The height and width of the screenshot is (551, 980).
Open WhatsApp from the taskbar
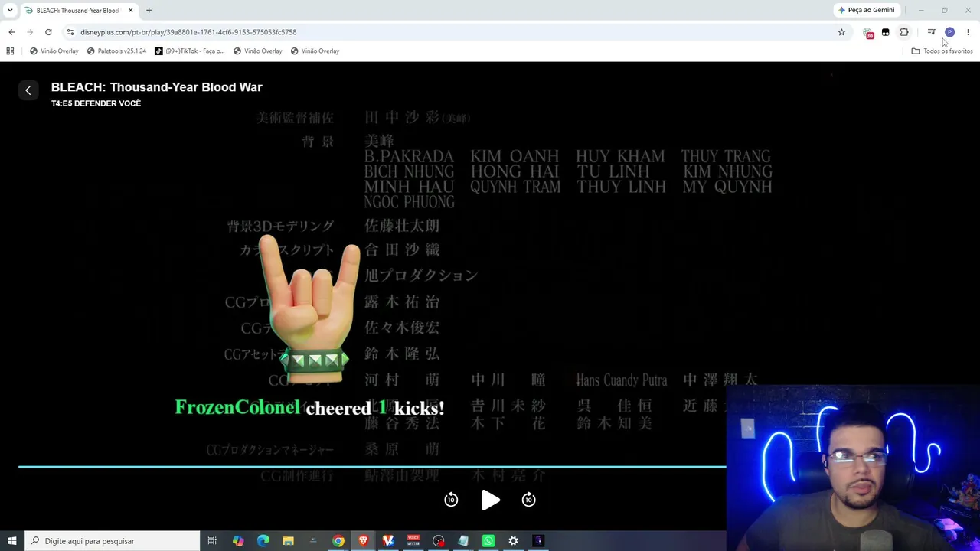pyautogui.click(x=488, y=541)
